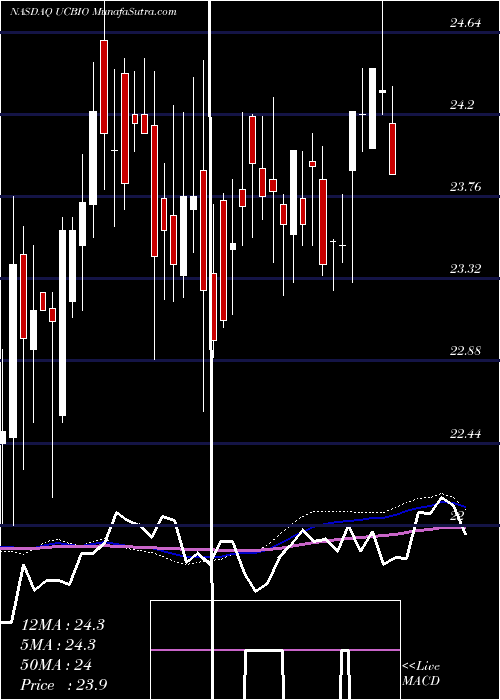Click the last red candlestick on the right
500x700 pixels.
pos(392,149)
